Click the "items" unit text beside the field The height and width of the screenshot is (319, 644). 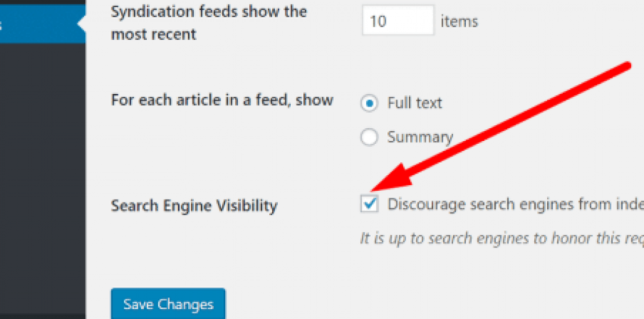pyautogui.click(x=459, y=21)
